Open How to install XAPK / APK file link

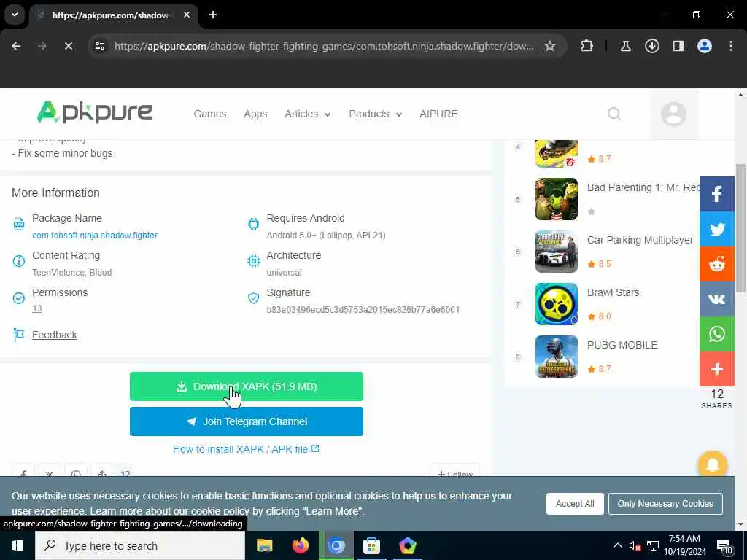(246, 449)
